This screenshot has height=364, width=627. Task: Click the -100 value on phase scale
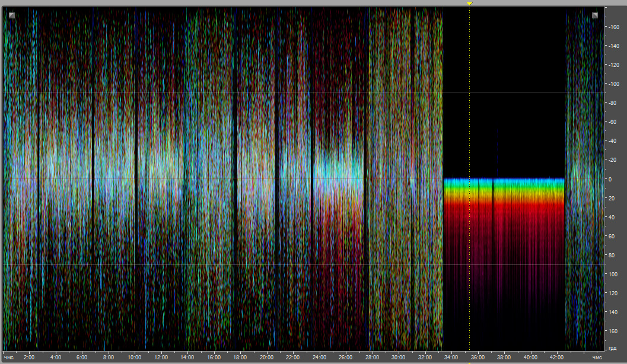[613, 84]
